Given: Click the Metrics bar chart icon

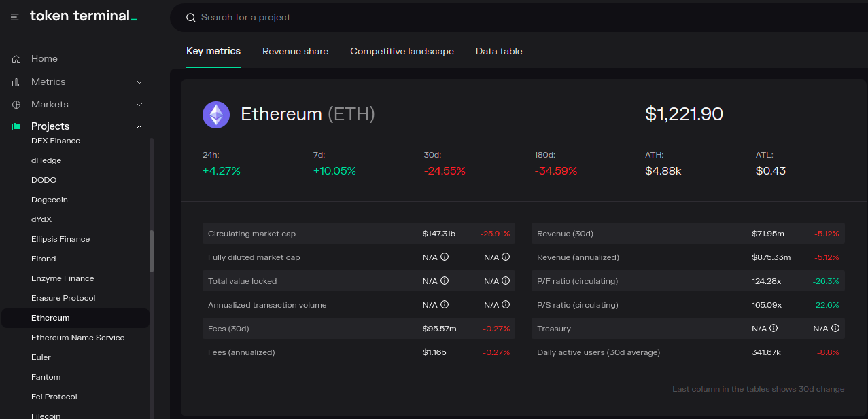Looking at the screenshot, I should coord(16,81).
